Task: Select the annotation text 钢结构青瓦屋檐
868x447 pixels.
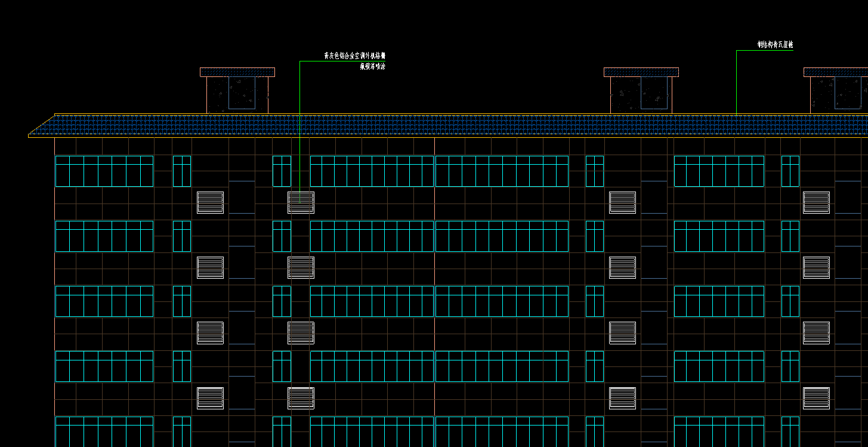Action: [775, 45]
